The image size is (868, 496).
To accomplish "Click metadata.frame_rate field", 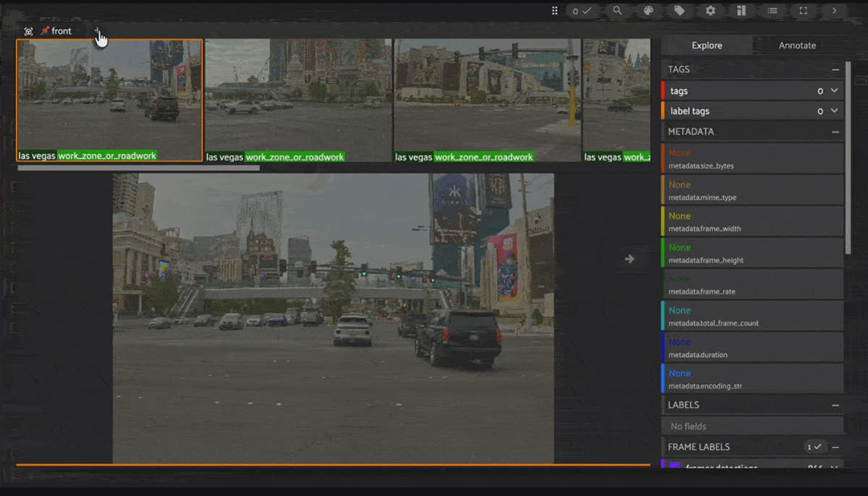I will (x=752, y=285).
